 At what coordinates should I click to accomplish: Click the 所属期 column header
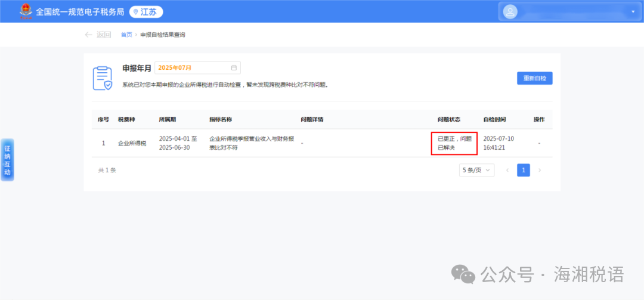pos(168,120)
